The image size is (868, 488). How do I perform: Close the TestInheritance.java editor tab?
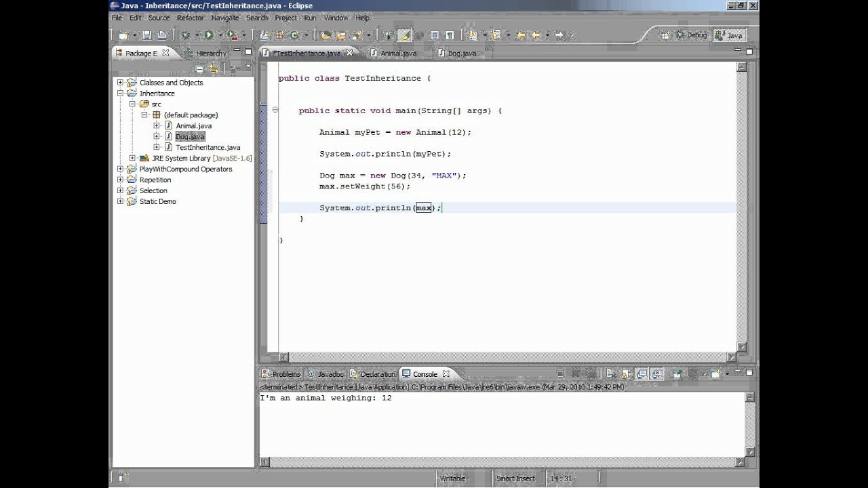coord(350,53)
